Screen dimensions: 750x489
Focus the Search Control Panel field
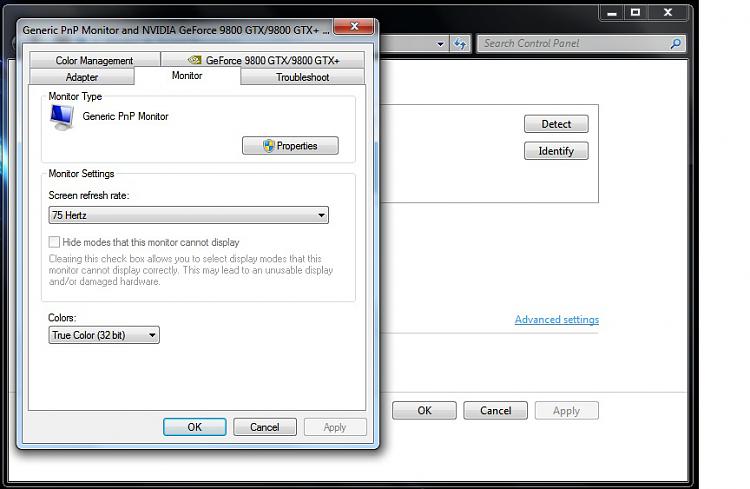[581, 44]
